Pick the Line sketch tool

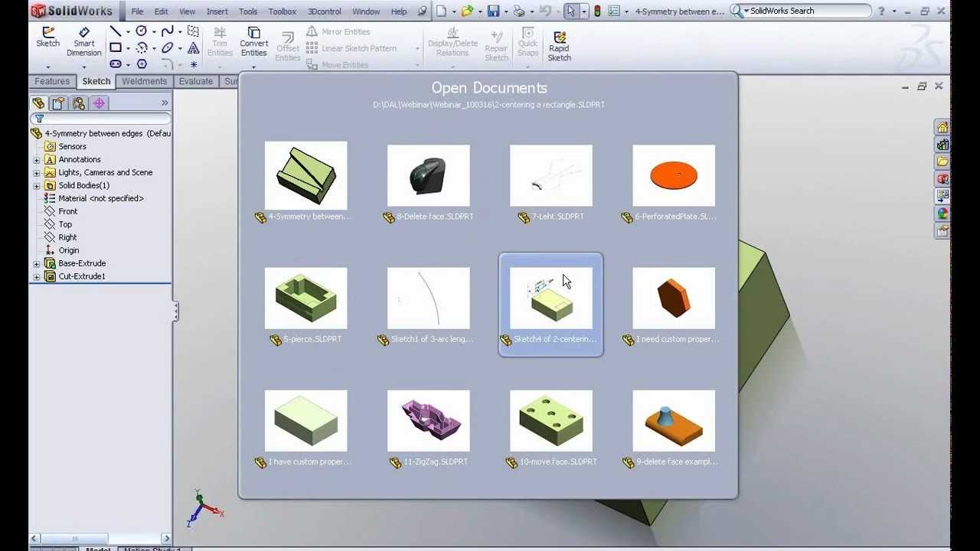pos(116,31)
